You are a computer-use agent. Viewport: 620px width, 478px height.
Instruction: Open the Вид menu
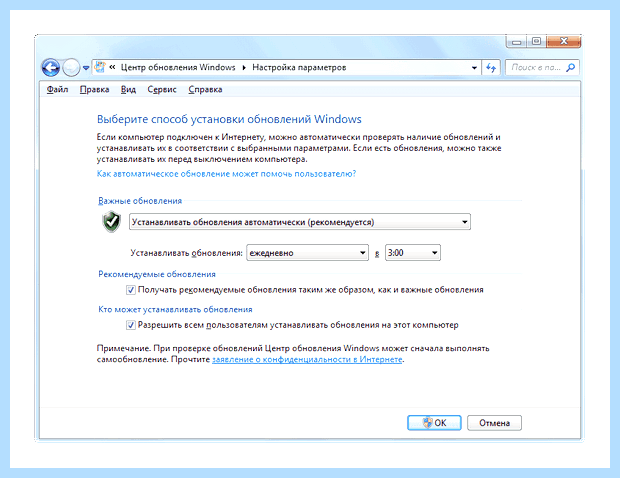[128, 89]
